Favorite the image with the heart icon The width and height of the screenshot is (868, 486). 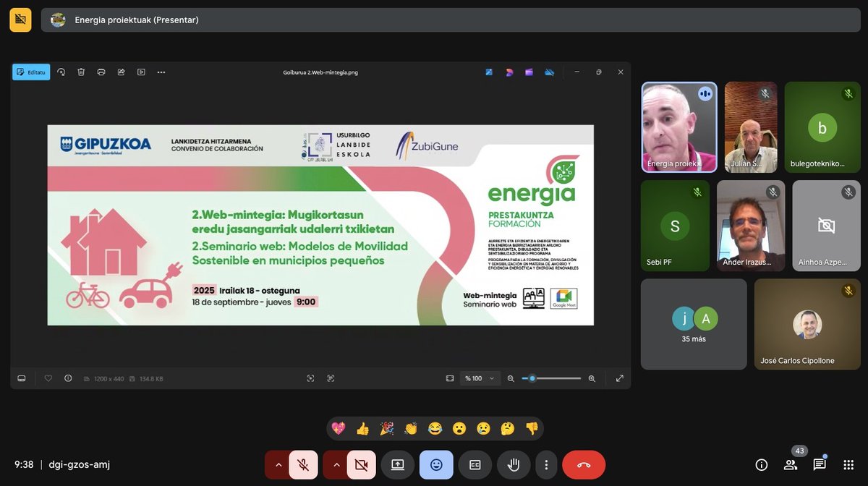click(48, 378)
